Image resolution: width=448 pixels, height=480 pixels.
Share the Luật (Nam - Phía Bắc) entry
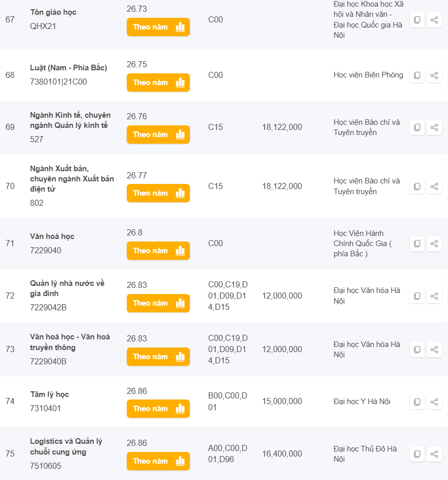click(x=434, y=75)
